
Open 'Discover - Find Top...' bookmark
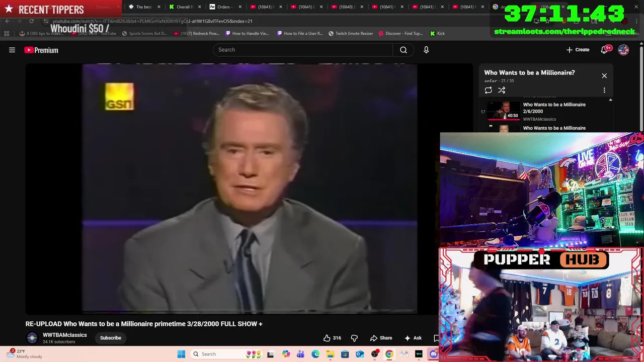(x=400, y=34)
